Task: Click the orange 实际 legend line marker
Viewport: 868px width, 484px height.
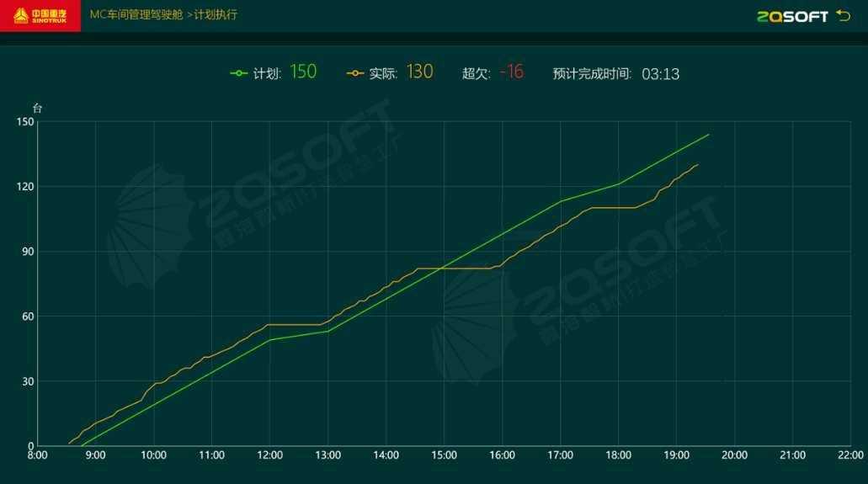Action: [x=355, y=74]
